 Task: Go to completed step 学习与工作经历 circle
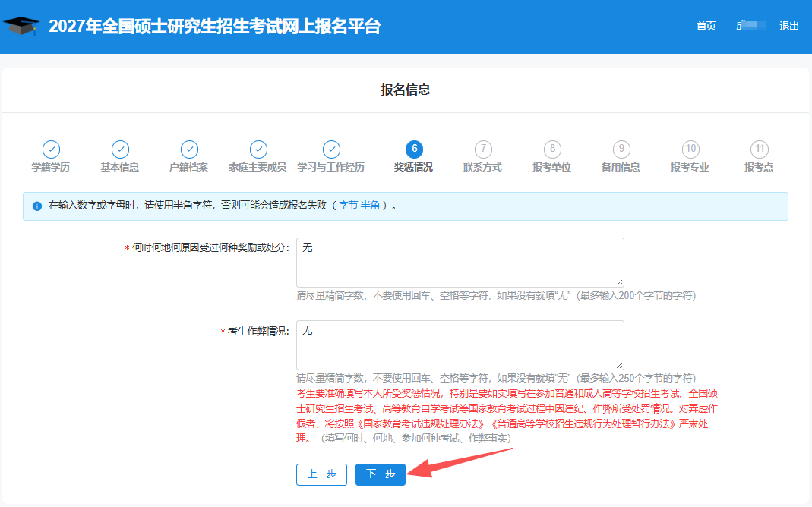331,150
